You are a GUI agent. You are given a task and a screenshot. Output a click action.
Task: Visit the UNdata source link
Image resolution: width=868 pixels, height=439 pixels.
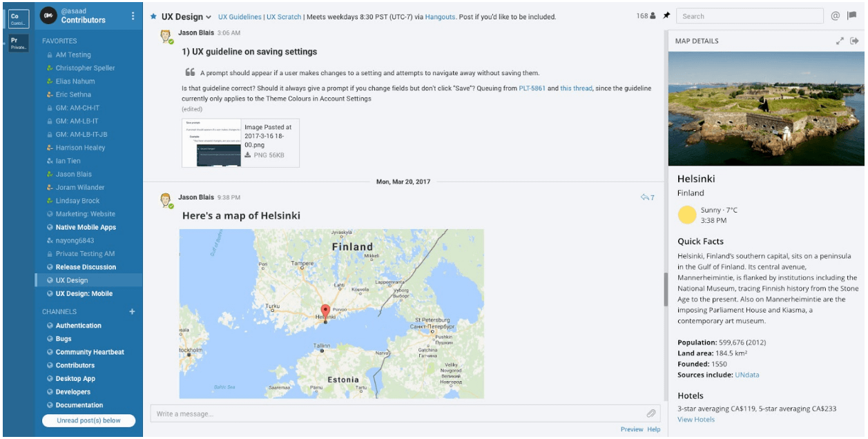tap(746, 374)
